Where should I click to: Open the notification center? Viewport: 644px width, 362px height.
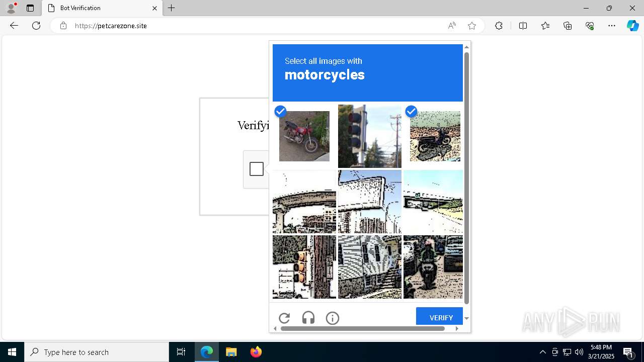628,352
